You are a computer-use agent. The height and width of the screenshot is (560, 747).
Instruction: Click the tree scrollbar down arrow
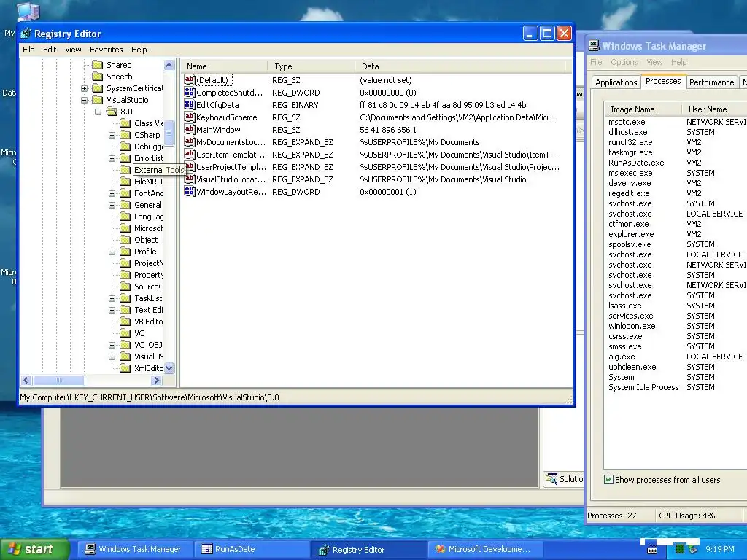[x=169, y=367]
